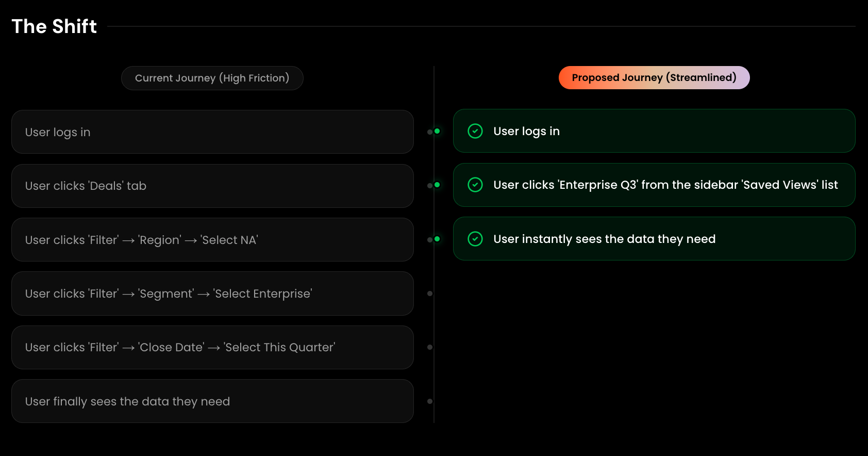Image resolution: width=868 pixels, height=456 pixels.
Task: Select the 'Proposed Journey (Streamlined)' pill
Action: (x=654, y=77)
